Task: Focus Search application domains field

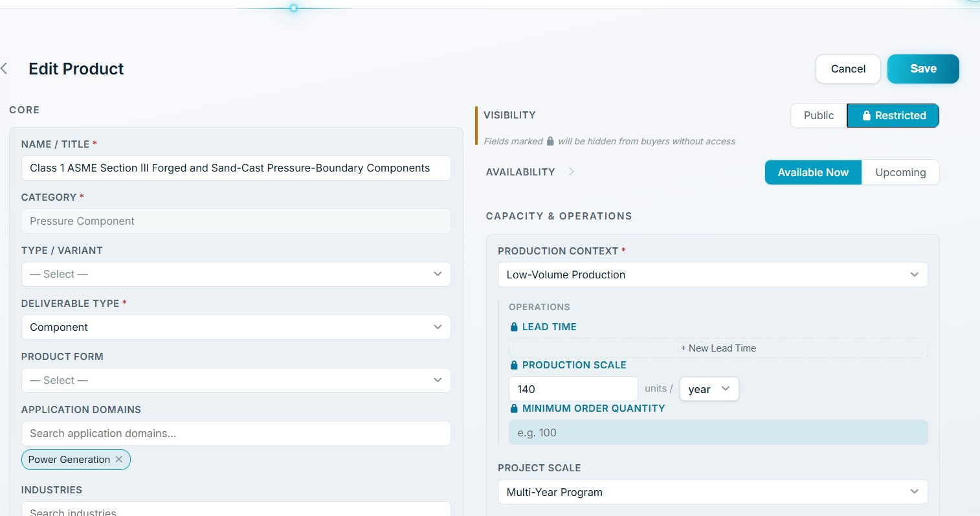Action: pos(236,433)
